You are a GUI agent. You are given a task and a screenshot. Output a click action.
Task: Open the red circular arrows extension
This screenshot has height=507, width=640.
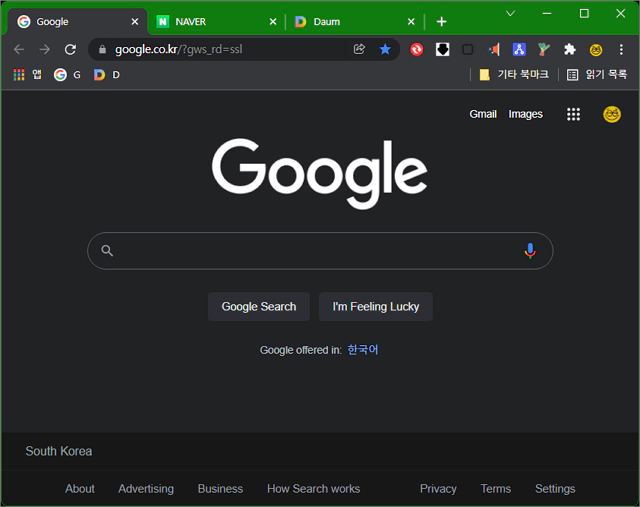(x=417, y=49)
